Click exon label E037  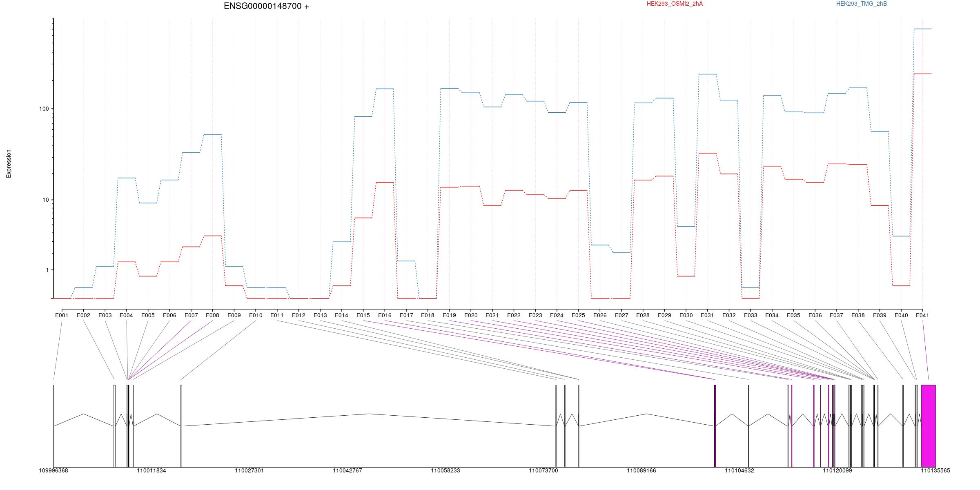point(837,315)
